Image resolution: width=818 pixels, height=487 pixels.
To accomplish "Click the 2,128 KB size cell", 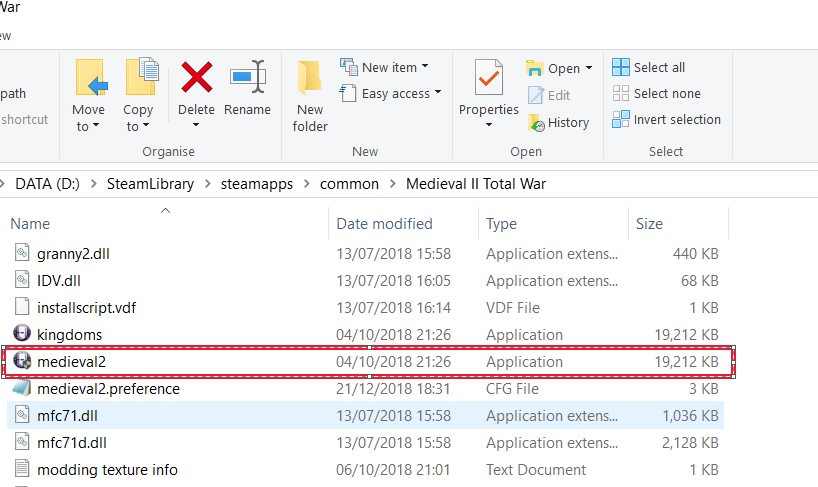I will [690, 443].
